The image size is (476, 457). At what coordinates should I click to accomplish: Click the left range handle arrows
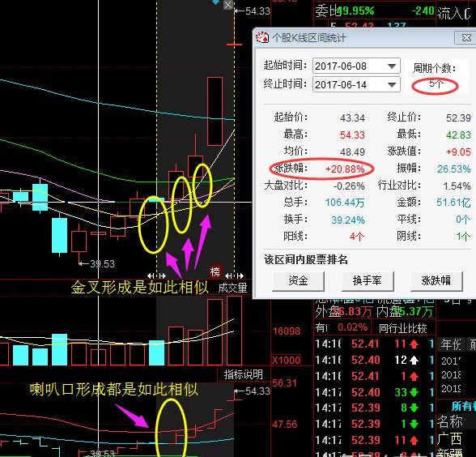coord(157,275)
